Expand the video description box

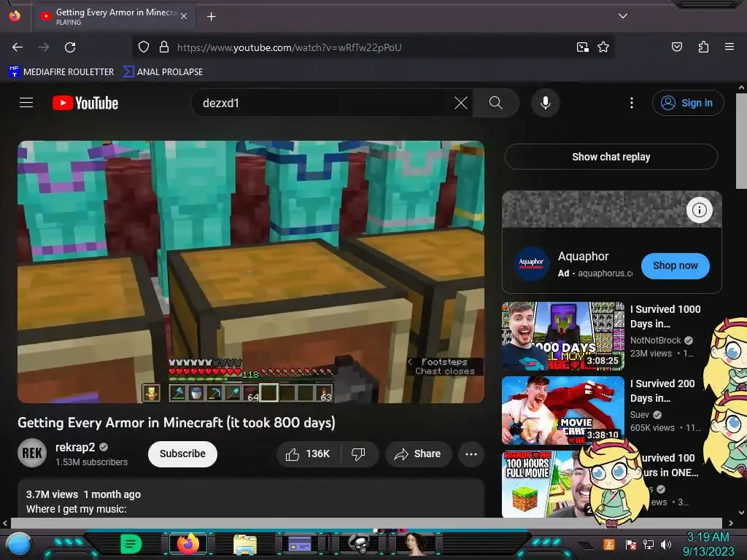pos(251,499)
